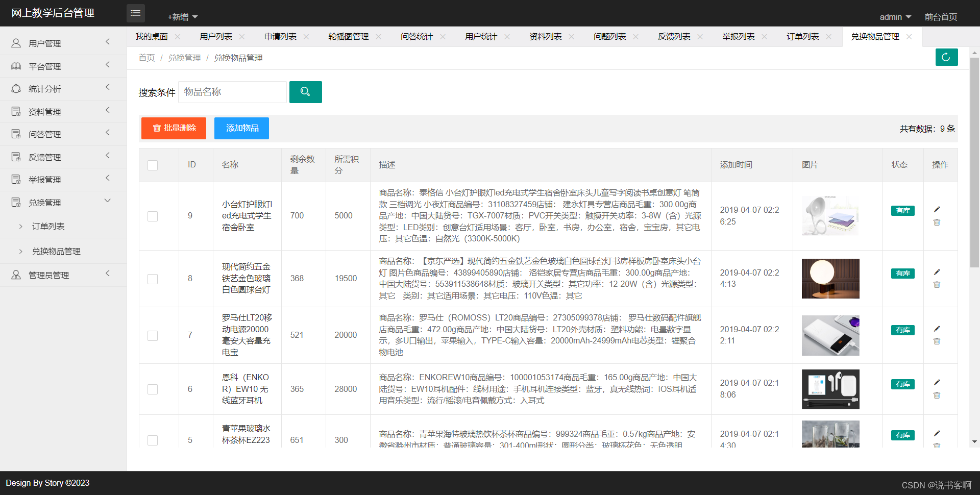Click the 平台管理 sidebar icon

(16, 66)
